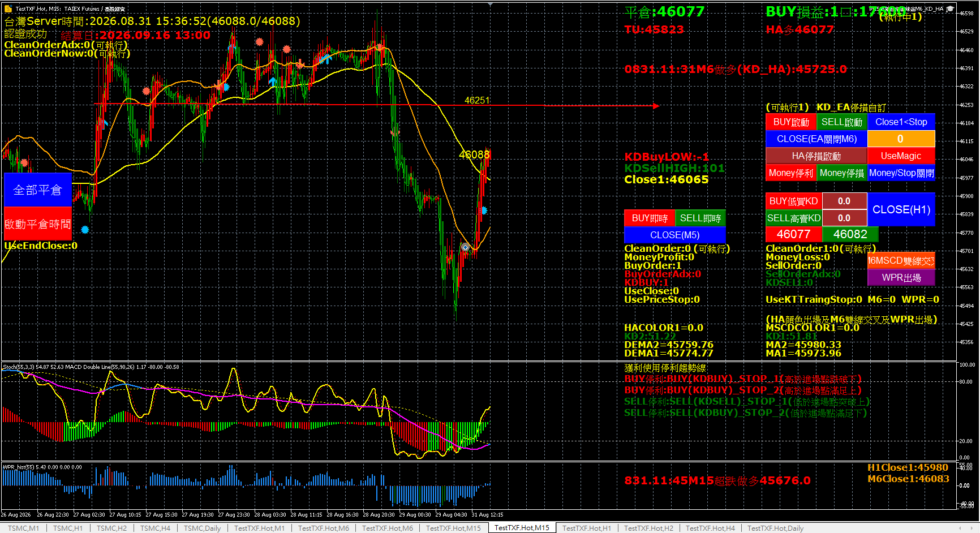Click the gray circle marker near the chart low
This screenshot has width=980, height=533.
465,247
